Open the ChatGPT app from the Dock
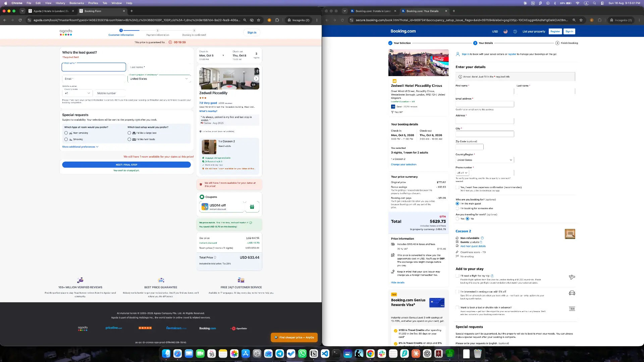The width and height of the screenshot is (644, 362). [427, 354]
